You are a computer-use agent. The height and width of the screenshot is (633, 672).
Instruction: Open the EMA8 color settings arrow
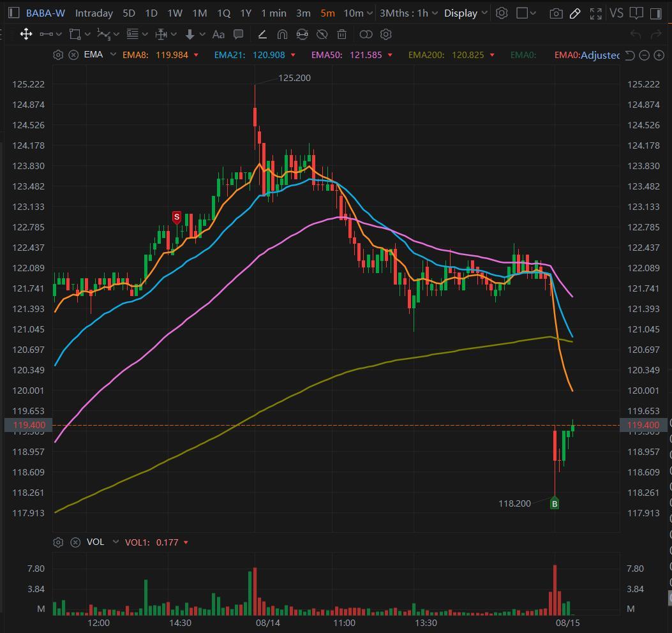[197, 55]
